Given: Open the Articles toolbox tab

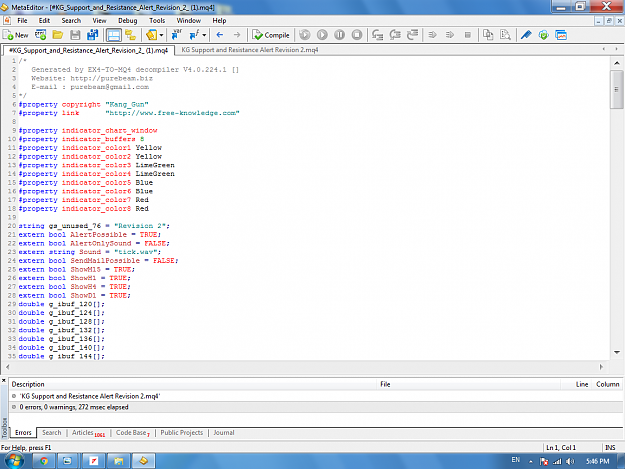Looking at the screenshot, I should point(88,433).
